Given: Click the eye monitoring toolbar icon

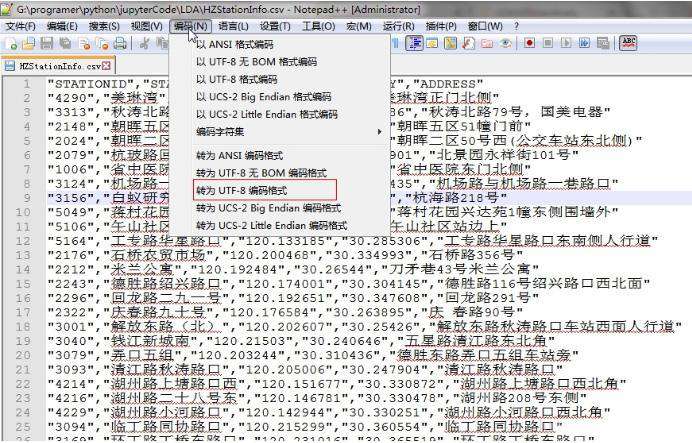Looking at the screenshot, I should pyautogui.click(x=506, y=43).
